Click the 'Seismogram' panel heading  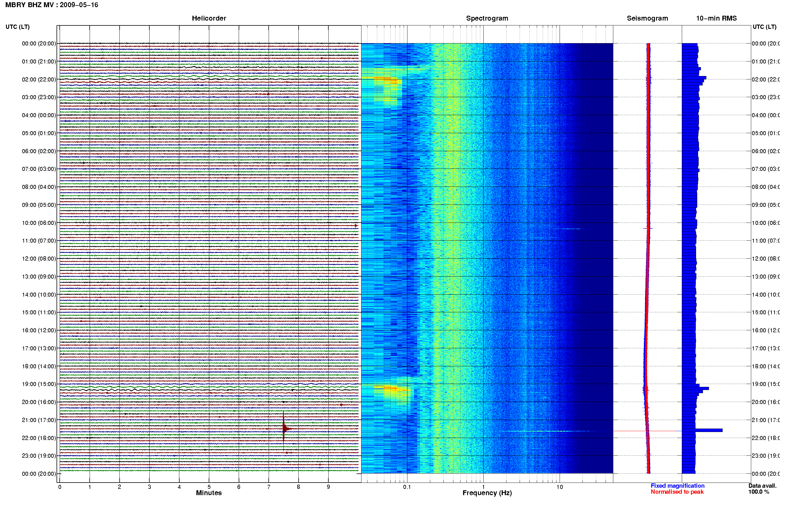[x=647, y=18]
